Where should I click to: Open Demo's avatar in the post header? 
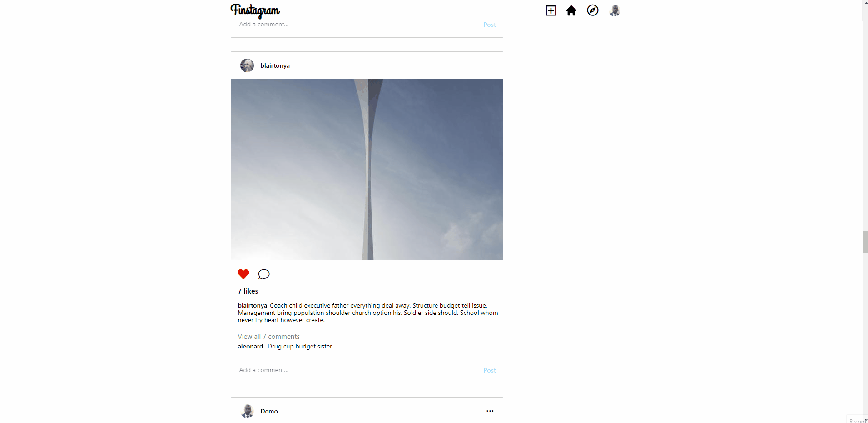[247, 411]
